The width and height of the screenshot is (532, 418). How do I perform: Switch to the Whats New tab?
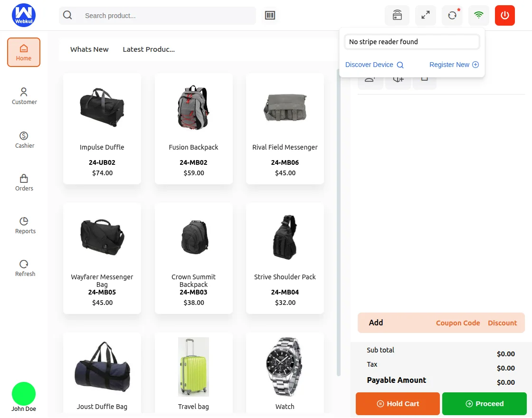(x=89, y=49)
